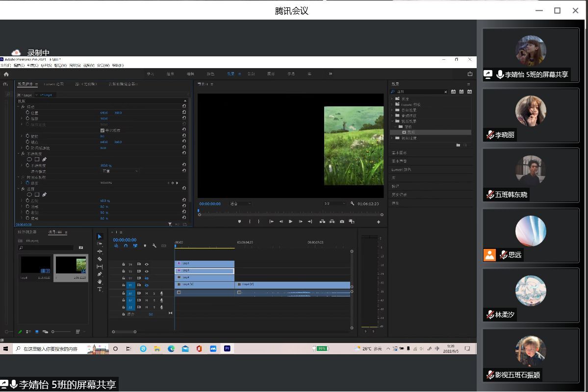588x392 pixels.
Task: Click the Premiere Pro taskbar icon
Action: (x=227, y=348)
